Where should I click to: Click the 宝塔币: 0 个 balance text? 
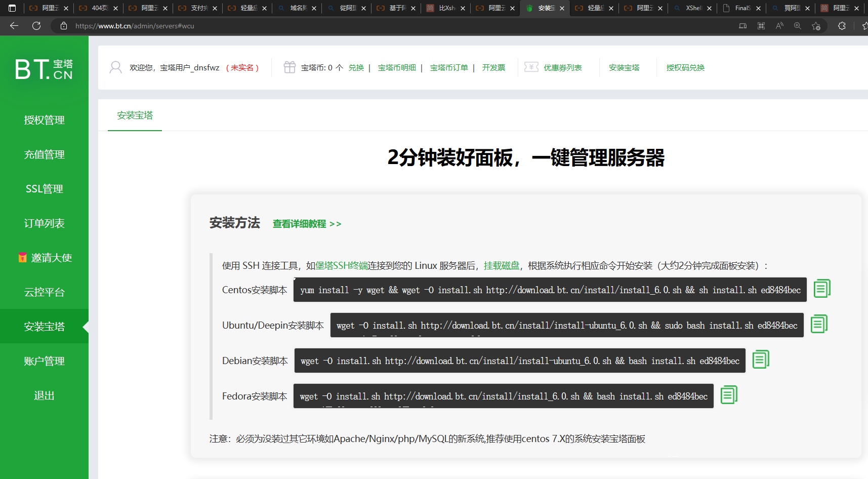pyautogui.click(x=322, y=67)
